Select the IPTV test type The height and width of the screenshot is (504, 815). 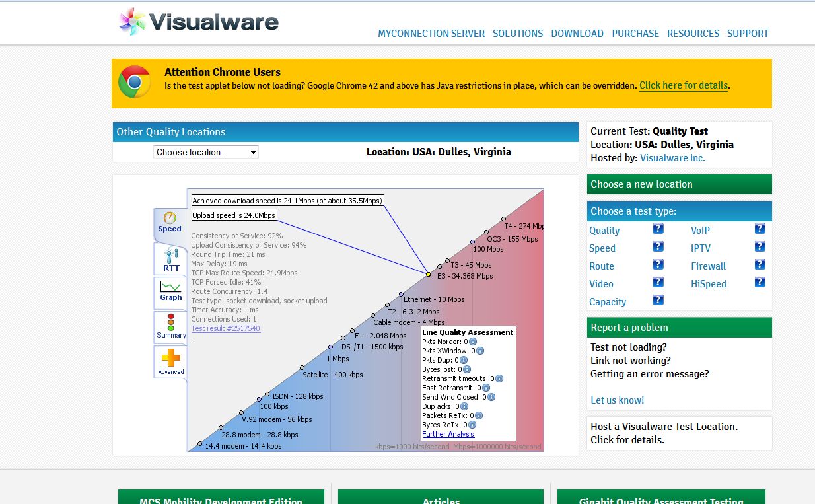tap(701, 248)
